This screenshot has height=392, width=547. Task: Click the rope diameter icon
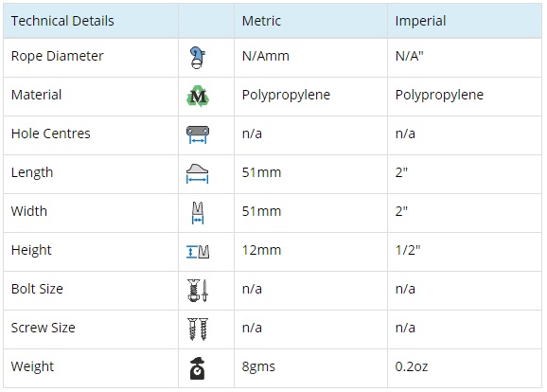pos(198,57)
